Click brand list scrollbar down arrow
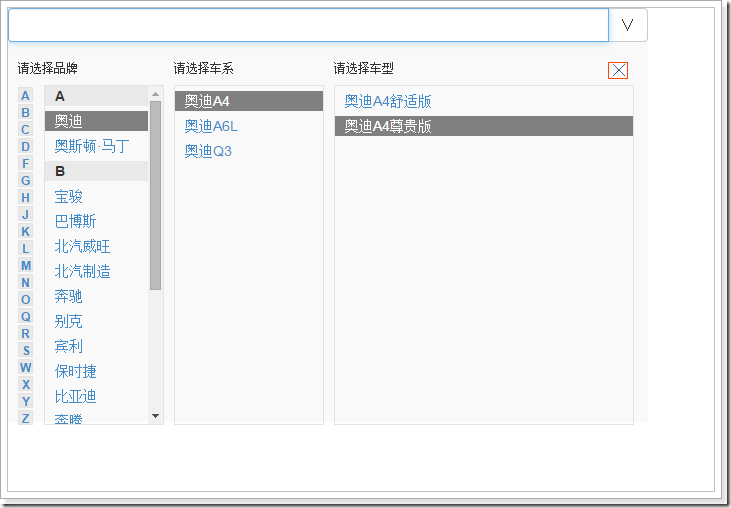Screen dimensions: 731x508 tap(156, 416)
